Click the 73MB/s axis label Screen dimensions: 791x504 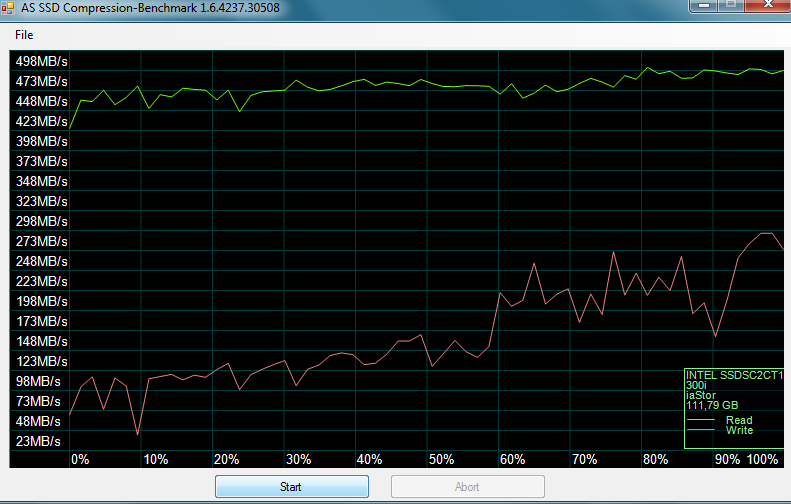[38, 402]
